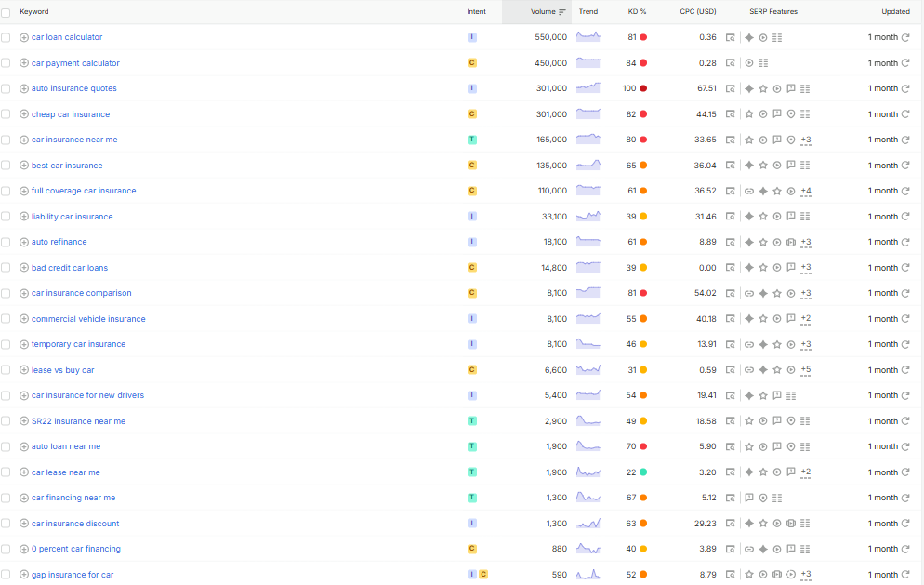Click plus icon beside 'auto insurance quotes'
Screen dimensions: 924x585
pyautogui.click(x=24, y=88)
